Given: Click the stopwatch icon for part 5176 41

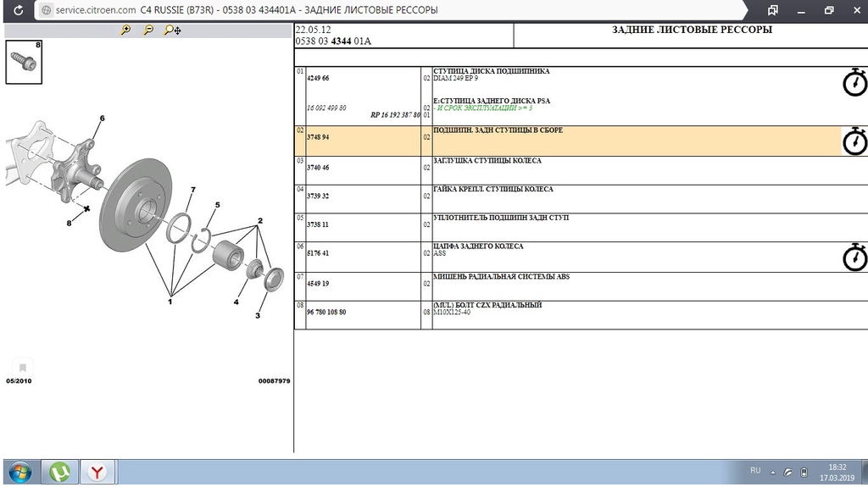Looking at the screenshot, I should coord(854,257).
